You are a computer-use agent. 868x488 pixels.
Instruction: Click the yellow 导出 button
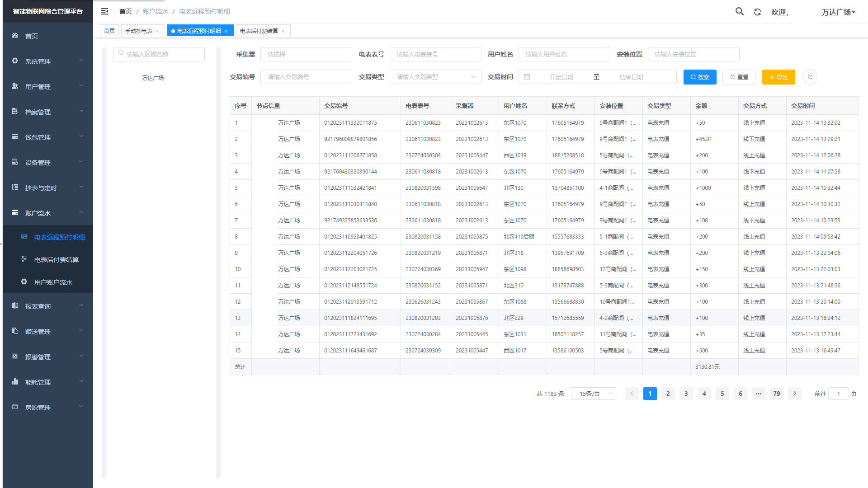778,77
